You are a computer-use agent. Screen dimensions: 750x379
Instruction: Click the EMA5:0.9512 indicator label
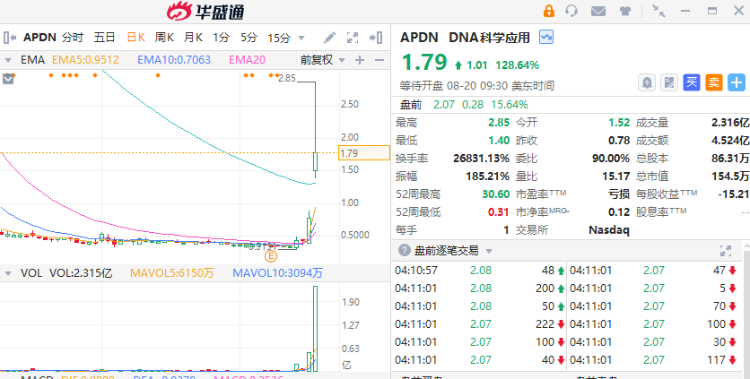coord(86,60)
